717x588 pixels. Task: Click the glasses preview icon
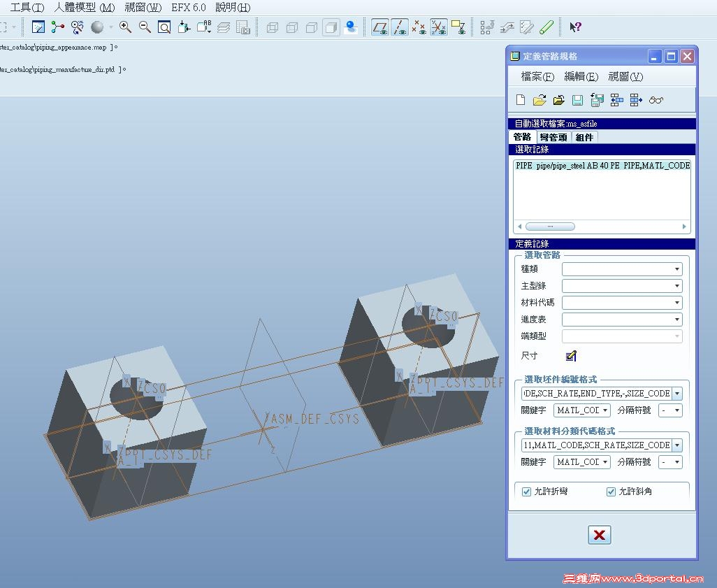tap(656, 100)
